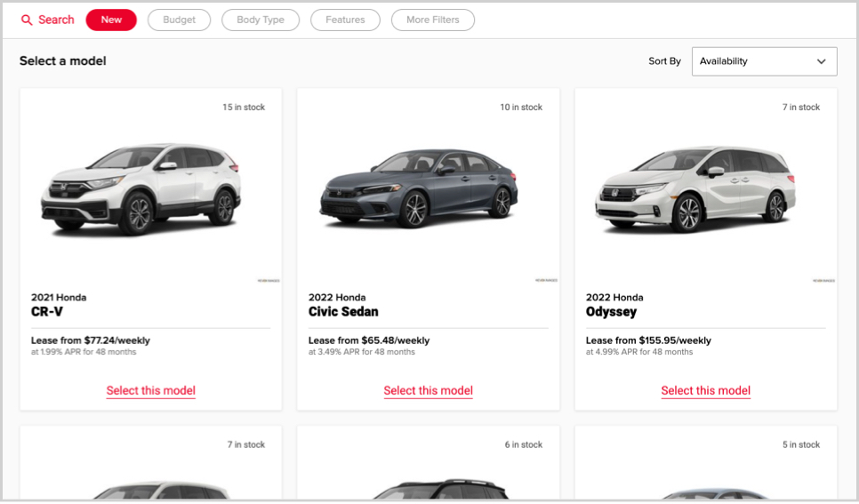Select this model for the Odyssey
Viewport: 859px width, 504px height.
(x=706, y=390)
